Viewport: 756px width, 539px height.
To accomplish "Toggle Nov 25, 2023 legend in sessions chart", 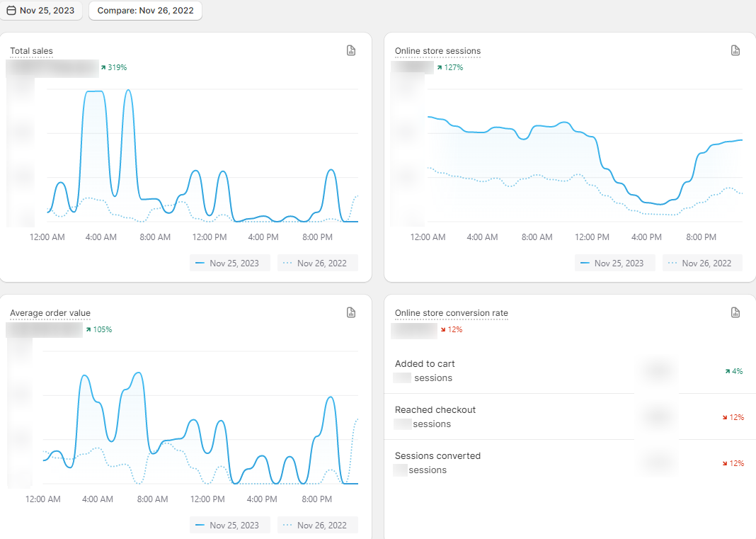I will click(x=614, y=263).
